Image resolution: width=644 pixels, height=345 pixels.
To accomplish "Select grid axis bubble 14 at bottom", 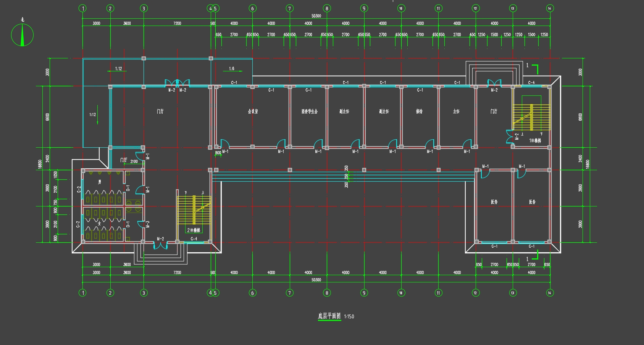I will (550, 293).
